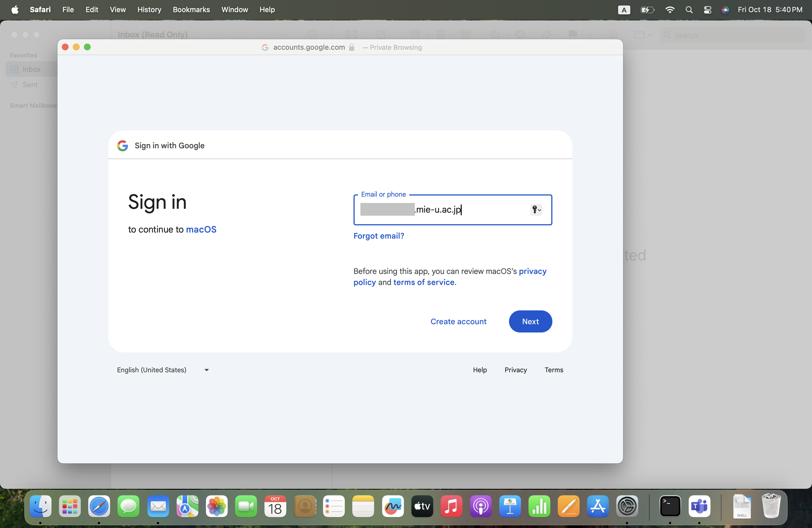This screenshot has width=812, height=528.
Task: Open Contacts from the Dock
Action: pyautogui.click(x=305, y=506)
